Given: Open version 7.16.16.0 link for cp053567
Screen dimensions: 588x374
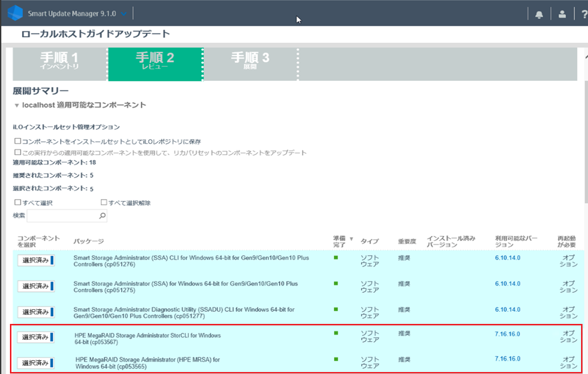Looking at the screenshot, I should pos(508,334).
